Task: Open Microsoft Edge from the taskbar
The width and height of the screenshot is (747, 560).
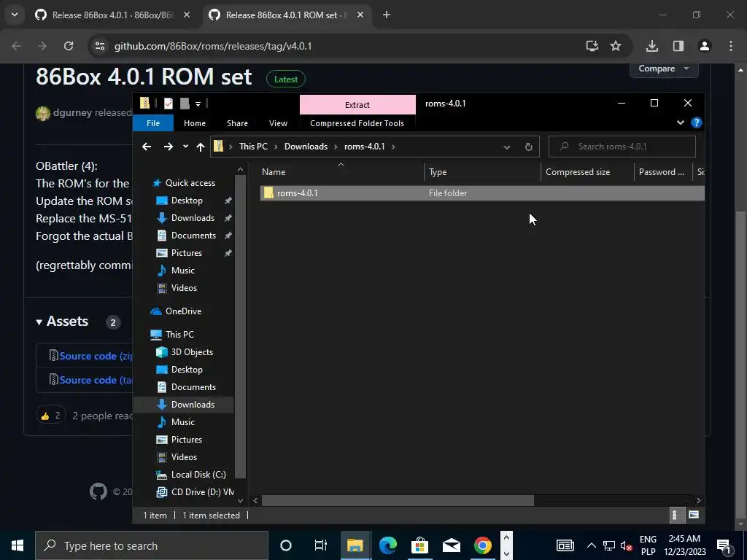Action: click(x=388, y=545)
